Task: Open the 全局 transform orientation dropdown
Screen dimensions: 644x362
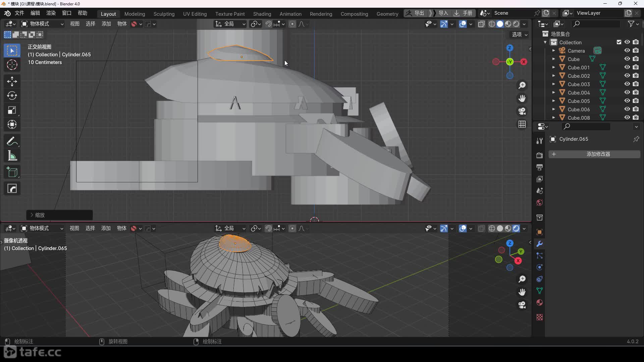Action: [231, 24]
